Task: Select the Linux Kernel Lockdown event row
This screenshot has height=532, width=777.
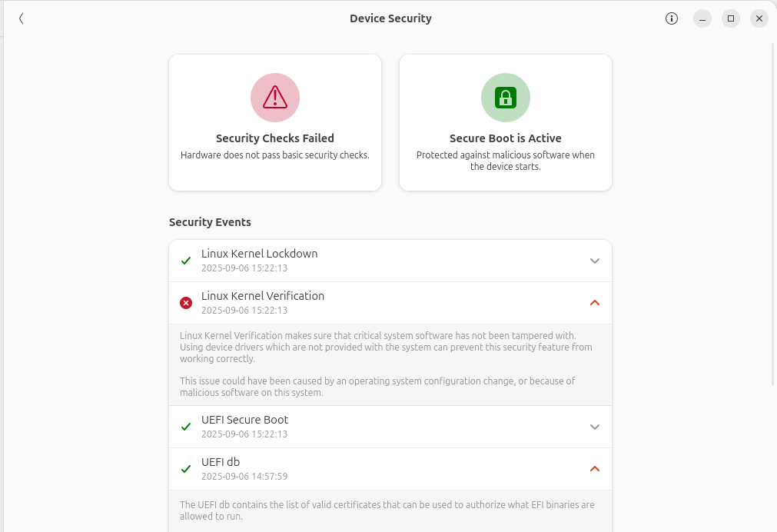Action: [x=384, y=261]
